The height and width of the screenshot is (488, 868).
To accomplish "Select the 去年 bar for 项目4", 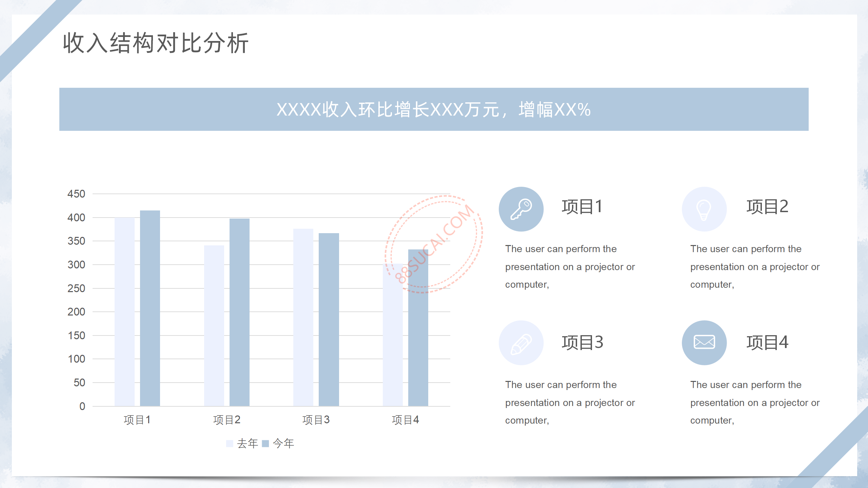I will click(393, 335).
